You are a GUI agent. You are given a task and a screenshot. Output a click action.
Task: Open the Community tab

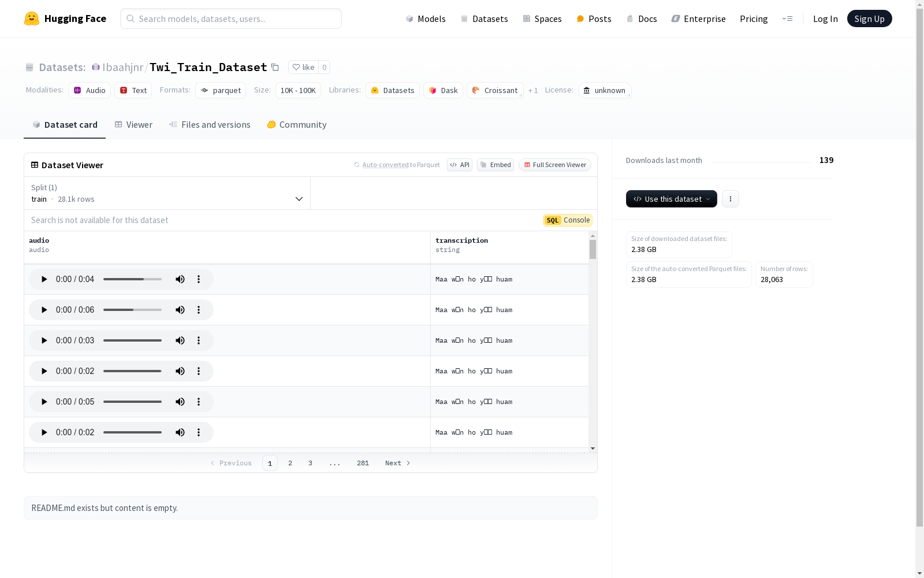[297, 125]
